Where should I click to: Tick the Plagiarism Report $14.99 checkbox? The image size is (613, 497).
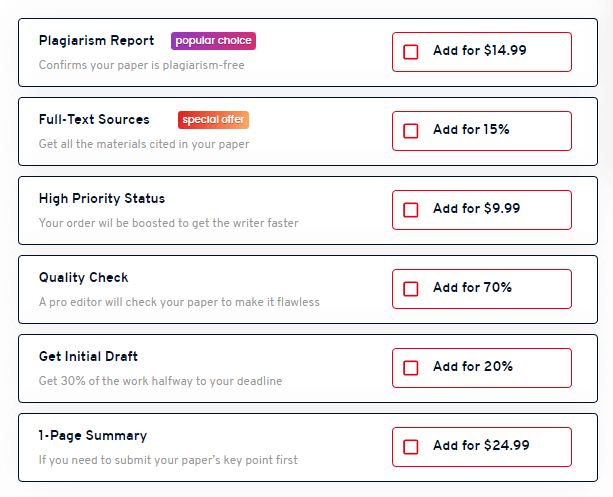pos(410,52)
